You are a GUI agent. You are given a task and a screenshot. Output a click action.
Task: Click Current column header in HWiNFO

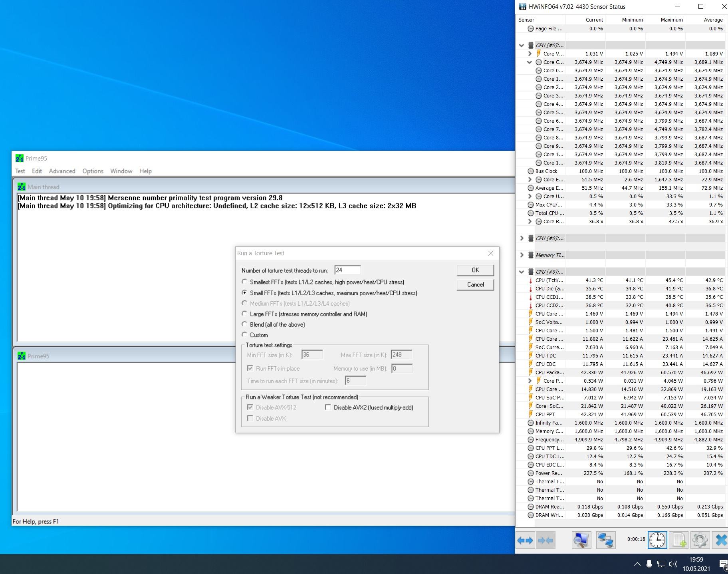(585, 20)
